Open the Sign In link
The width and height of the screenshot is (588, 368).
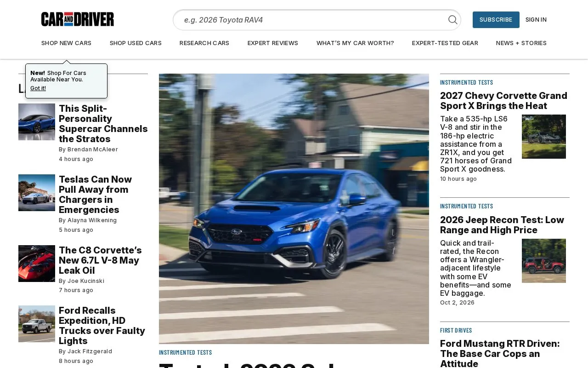536,20
